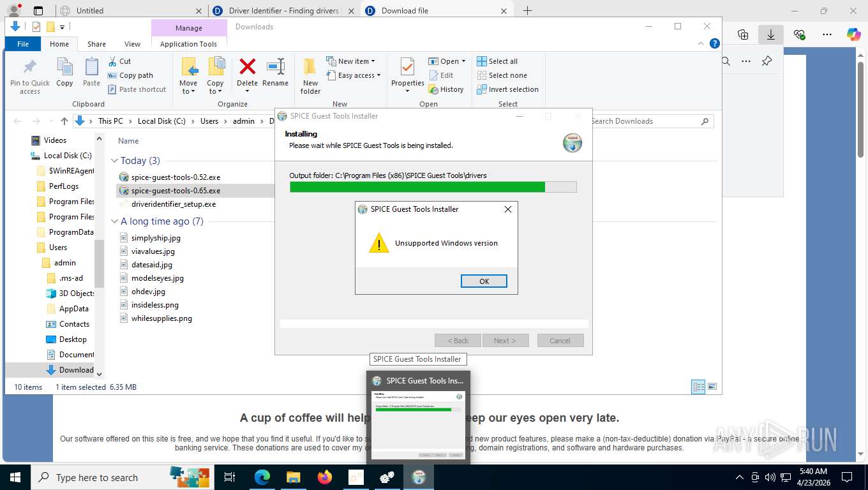Open a new browser tab
868x490 pixels.
coord(527,11)
